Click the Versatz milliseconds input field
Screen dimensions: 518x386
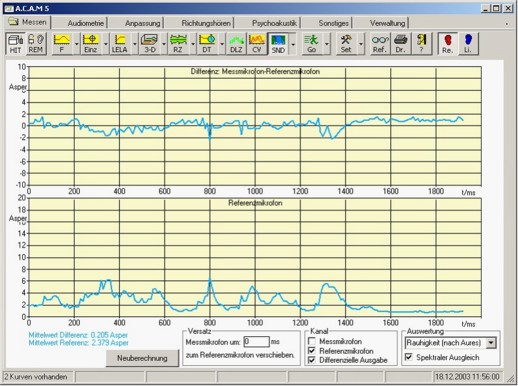(x=256, y=342)
